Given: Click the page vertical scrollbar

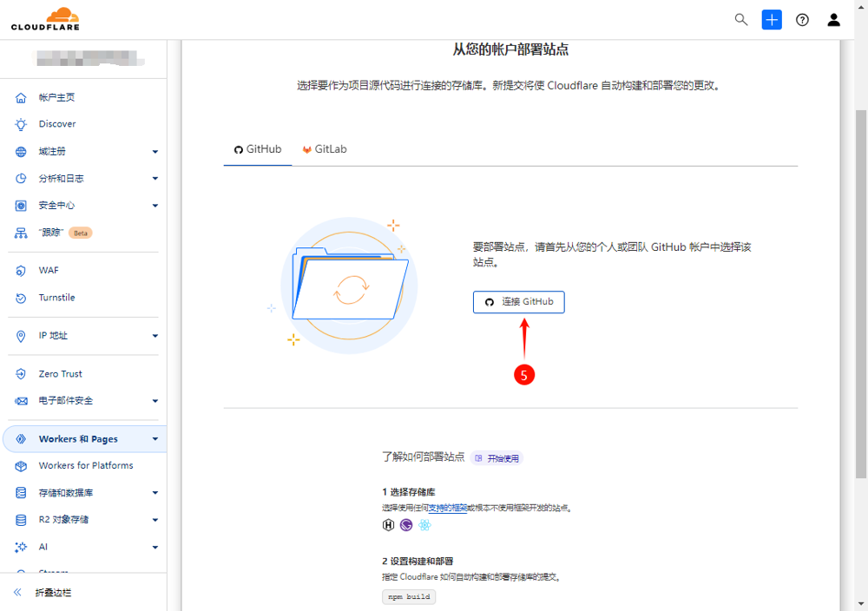Looking at the screenshot, I should pos(860,295).
